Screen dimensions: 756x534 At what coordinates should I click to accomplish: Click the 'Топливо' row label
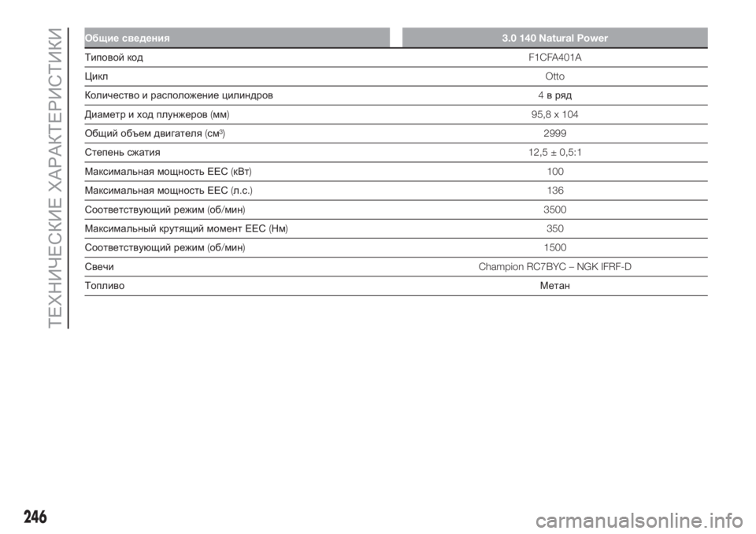coord(103,286)
